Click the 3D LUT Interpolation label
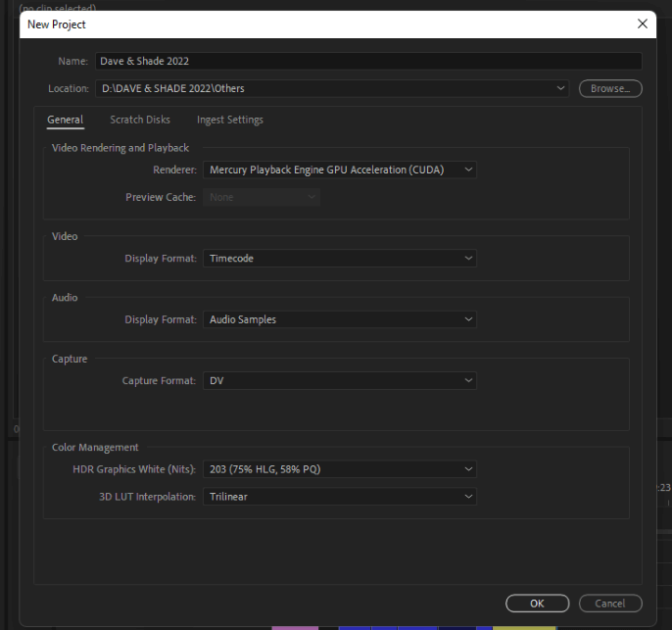Screen dimensions: 672x630 tap(147, 497)
